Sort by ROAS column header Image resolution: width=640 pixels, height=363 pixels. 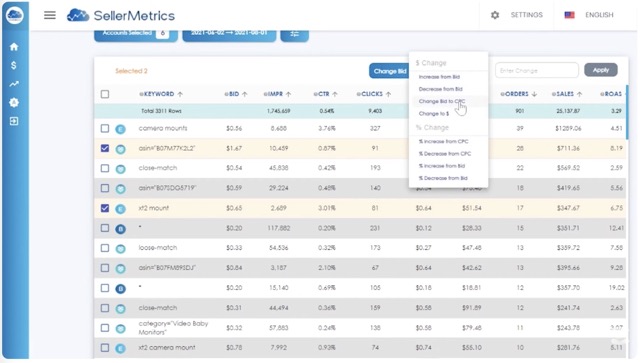point(611,94)
